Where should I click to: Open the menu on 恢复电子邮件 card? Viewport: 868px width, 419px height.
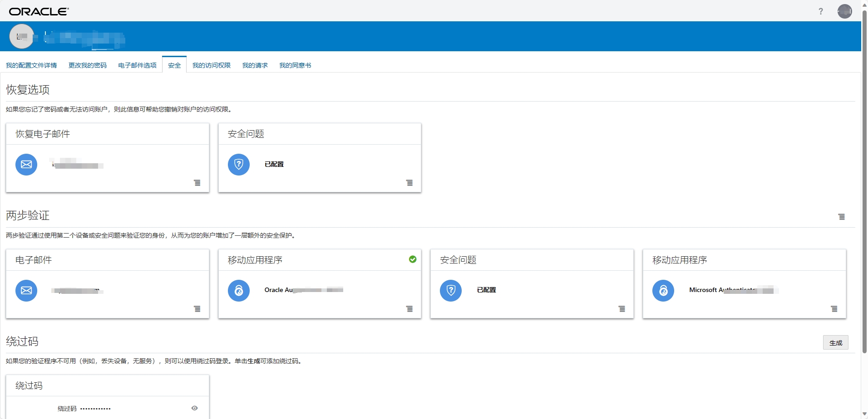(x=197, y=183)
